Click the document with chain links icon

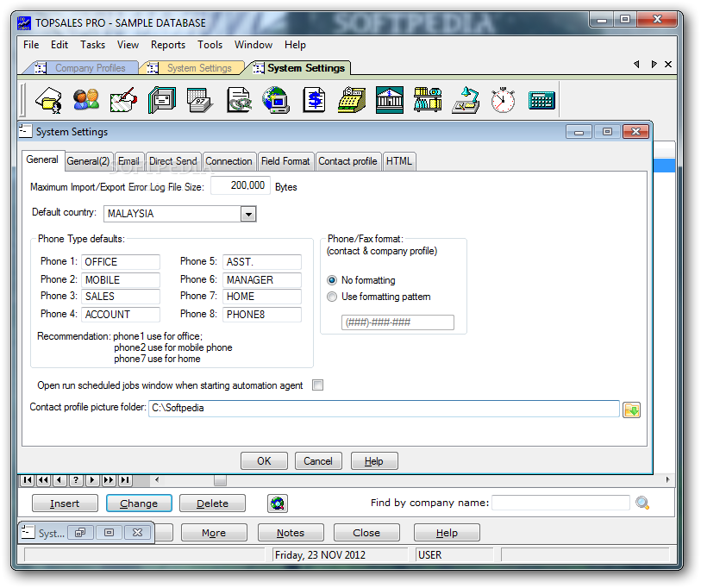click(x=239, y=100)
